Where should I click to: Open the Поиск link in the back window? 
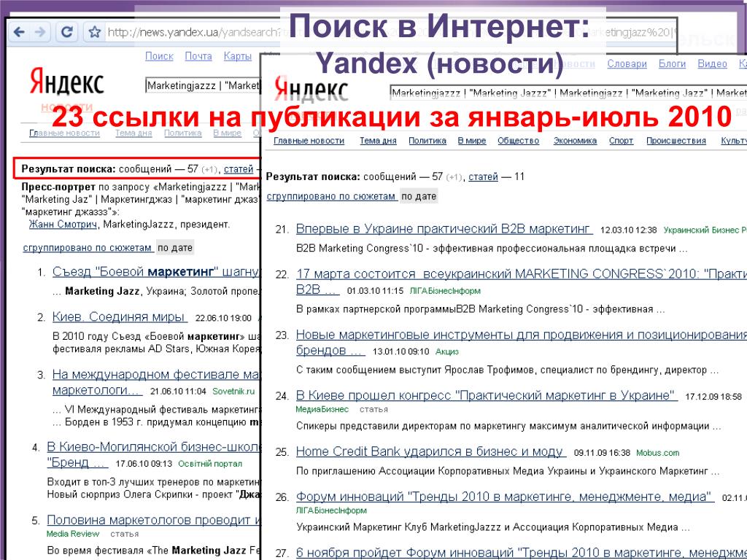point(159,56)
